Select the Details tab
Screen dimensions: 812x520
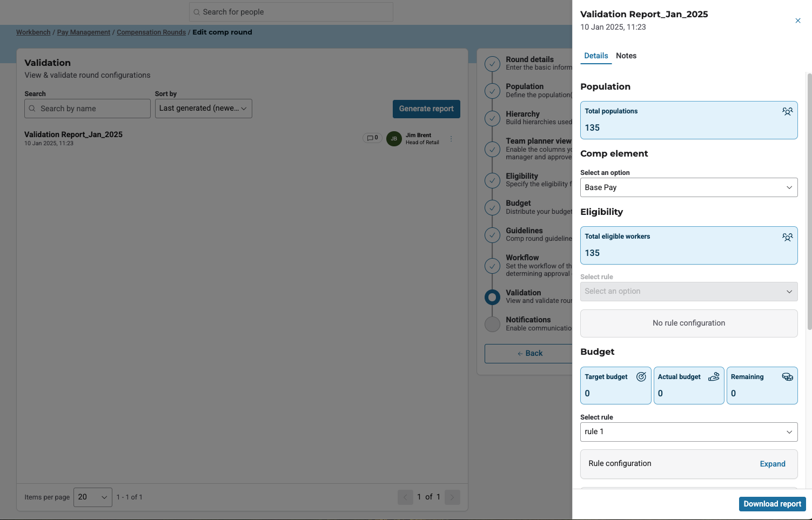(x=596, y=56)
